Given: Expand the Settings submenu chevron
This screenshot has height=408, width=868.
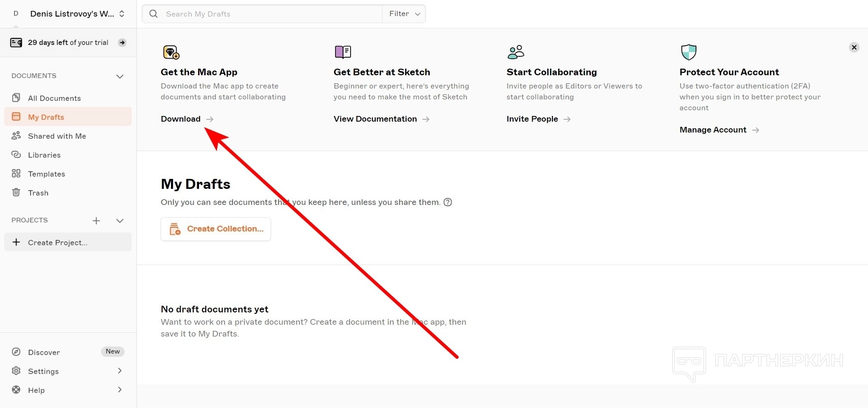Looking at the screenshot, I should click(x=120, y=371).
